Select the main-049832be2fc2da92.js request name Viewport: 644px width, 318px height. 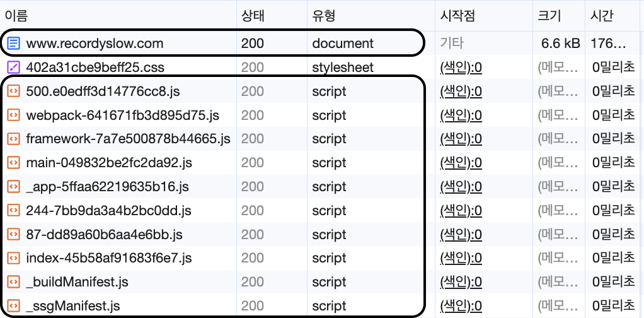click(109, 163)
